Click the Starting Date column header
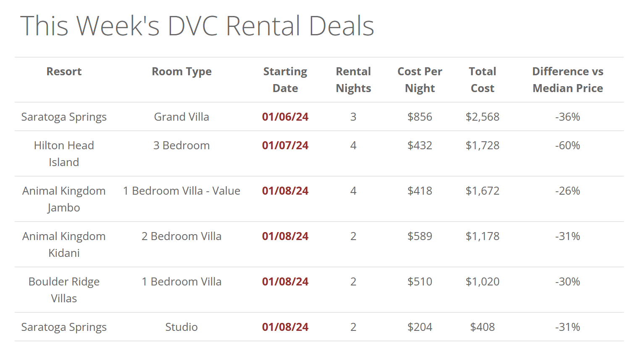Screen dimensions: 644x346 pos(285,80)
